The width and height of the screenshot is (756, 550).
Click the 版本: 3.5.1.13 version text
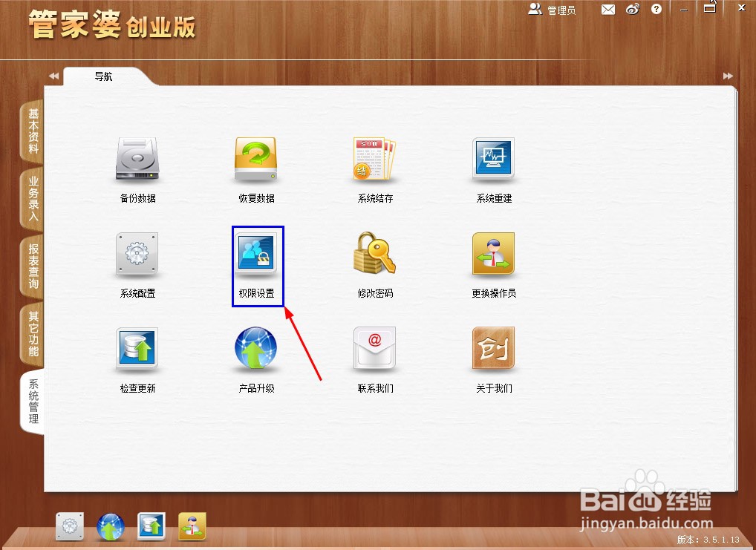(x=708, y=540)
